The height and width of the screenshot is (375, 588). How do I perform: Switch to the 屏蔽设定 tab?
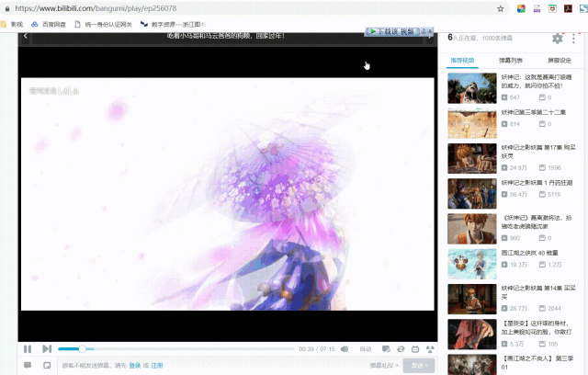coord(560,61)
